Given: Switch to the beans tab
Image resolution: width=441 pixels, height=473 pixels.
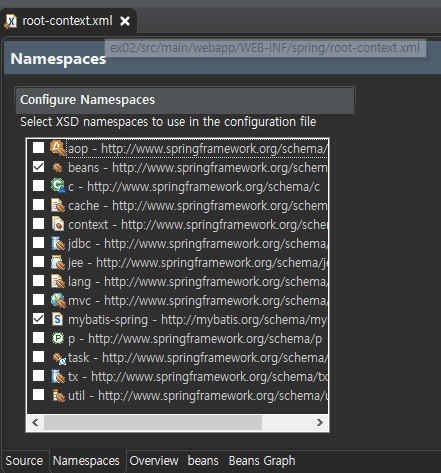Looking at the screenshot, I should (203, 461).
